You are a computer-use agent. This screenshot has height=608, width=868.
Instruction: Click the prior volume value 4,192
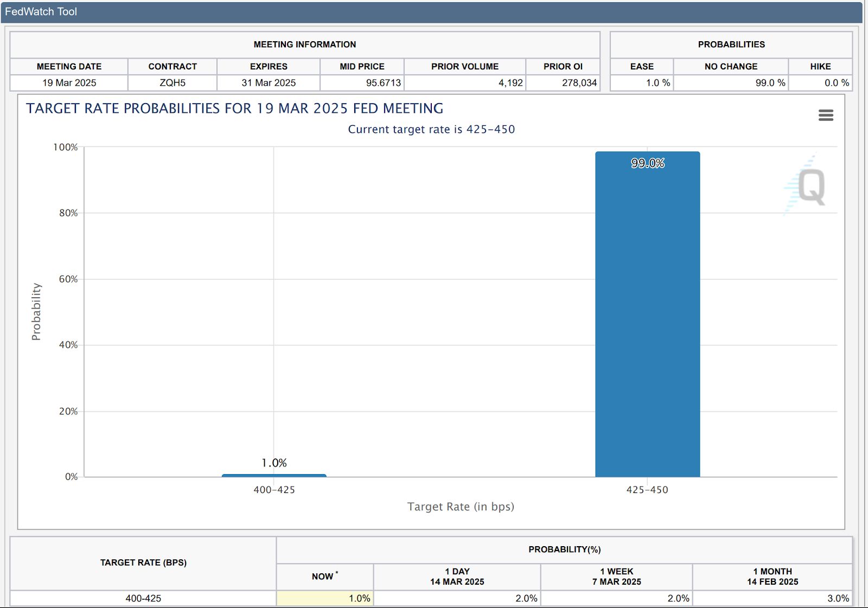pyautogui.click(x=510, y=82)
